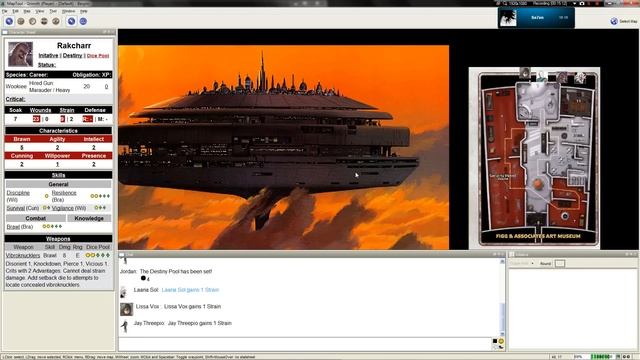Open the File menu
The width and height of the screenshot is (640, 360).
(4, 11)
